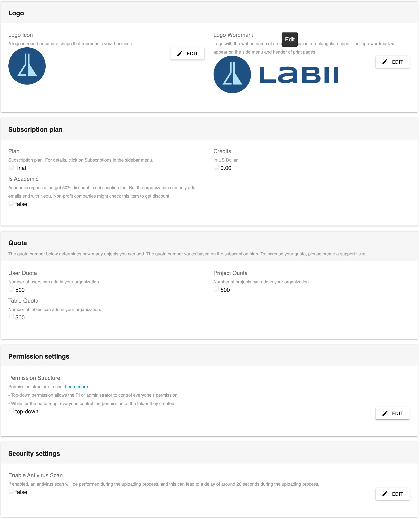Copy the Enable Antivirus Scan value
This screenshot has height=519, width=420.
(11, 491)
